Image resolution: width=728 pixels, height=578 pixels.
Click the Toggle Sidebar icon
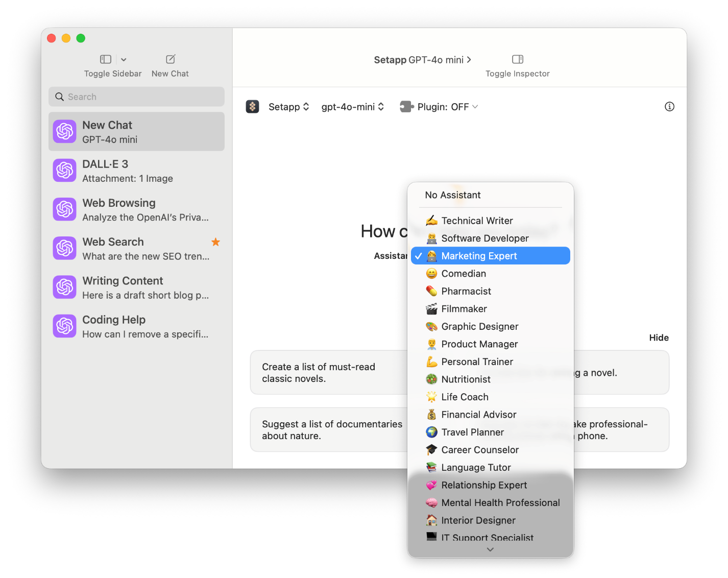pos(106,59)
